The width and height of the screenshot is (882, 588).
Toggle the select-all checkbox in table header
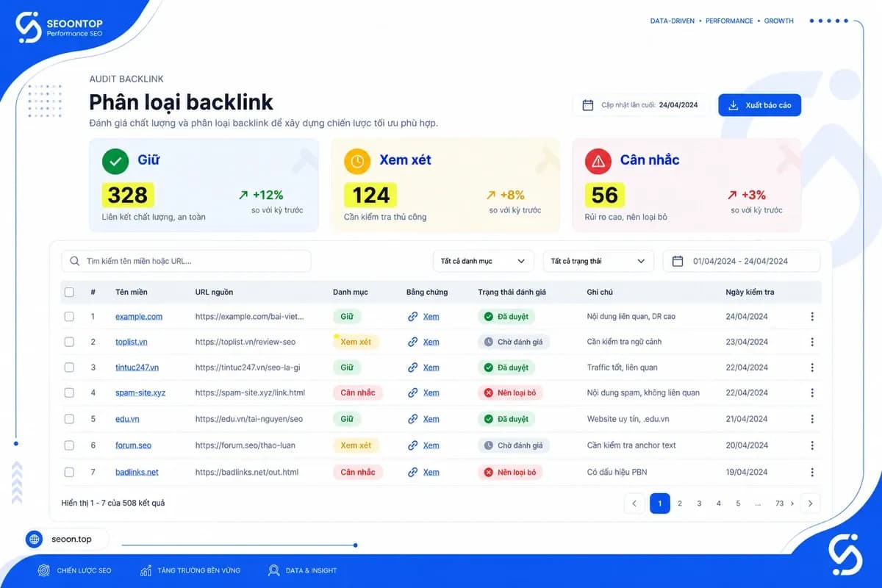coord(69,292)
